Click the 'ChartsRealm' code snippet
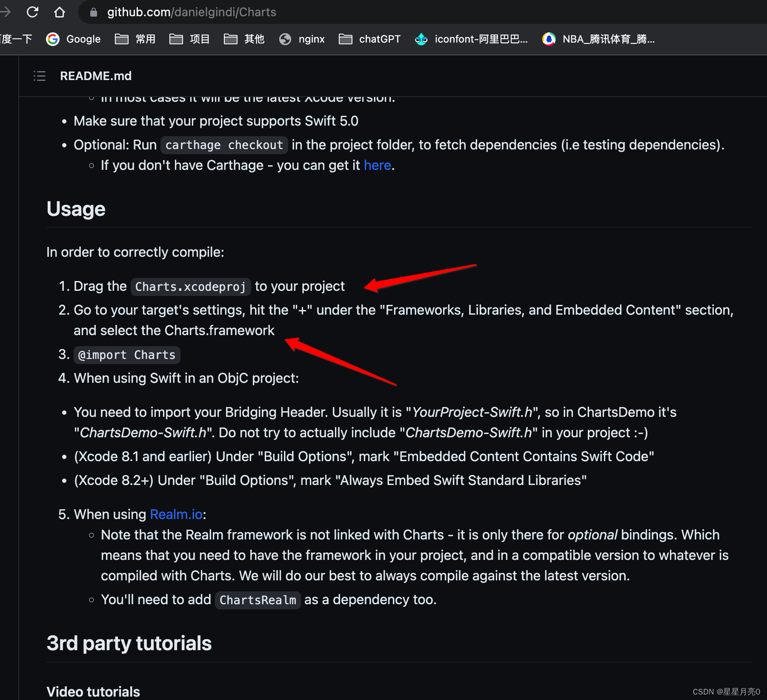The width and height of the screenshot is (767, 700). [258, 600]
